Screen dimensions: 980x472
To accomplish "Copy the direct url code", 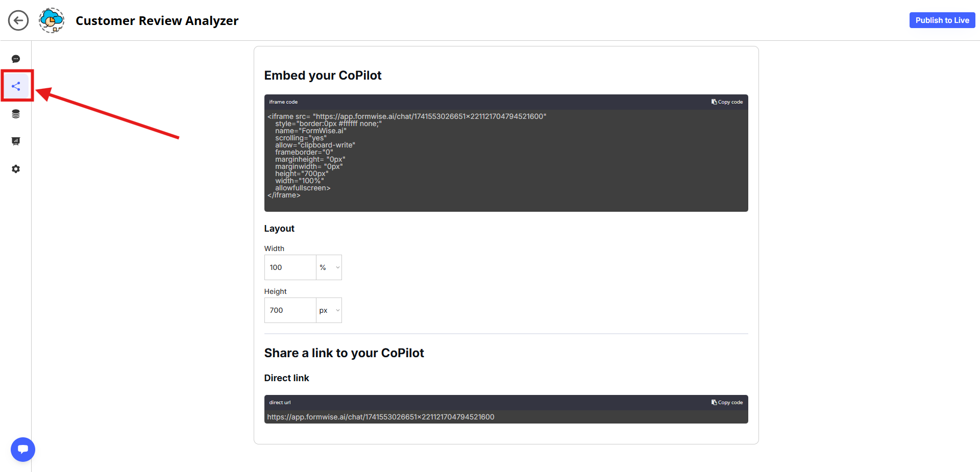I will tap(727, 403).
